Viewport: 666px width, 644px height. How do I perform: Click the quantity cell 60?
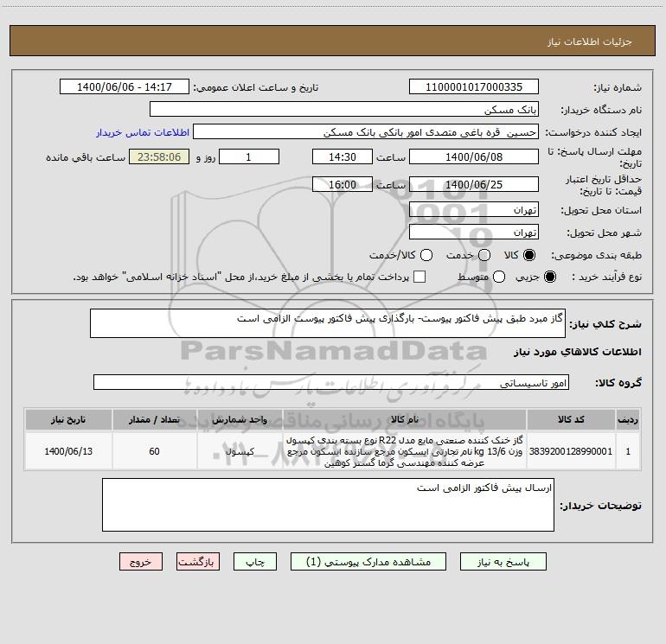(x=154, y=451)
